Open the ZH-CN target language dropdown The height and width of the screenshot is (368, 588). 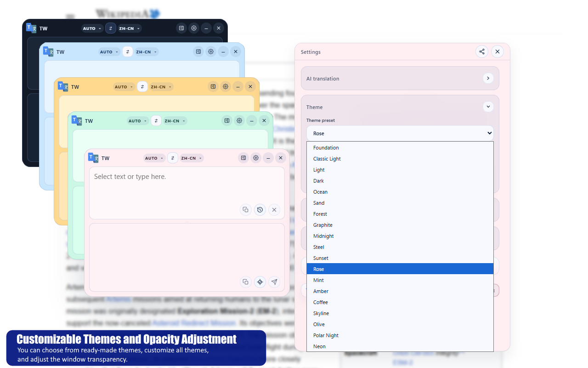(191, 158)
